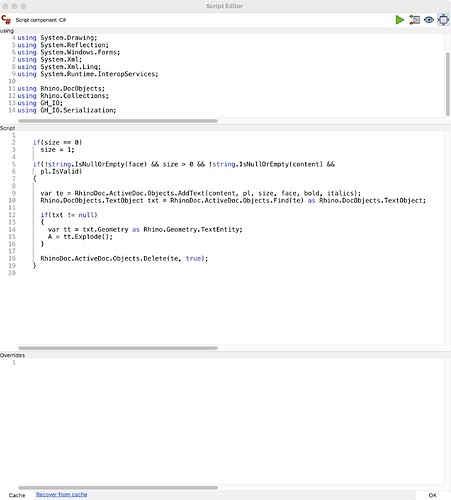Place cursor on the tt.Explode() line
This screenshot has height=500, width=451.
click(x=80, y=237)
